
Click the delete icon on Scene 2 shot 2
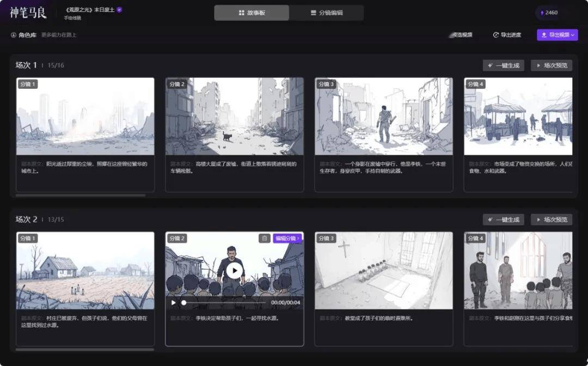265,238
